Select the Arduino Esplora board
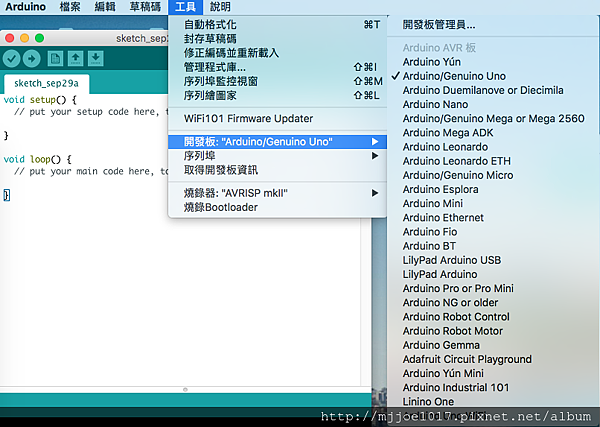 [493, 189]
